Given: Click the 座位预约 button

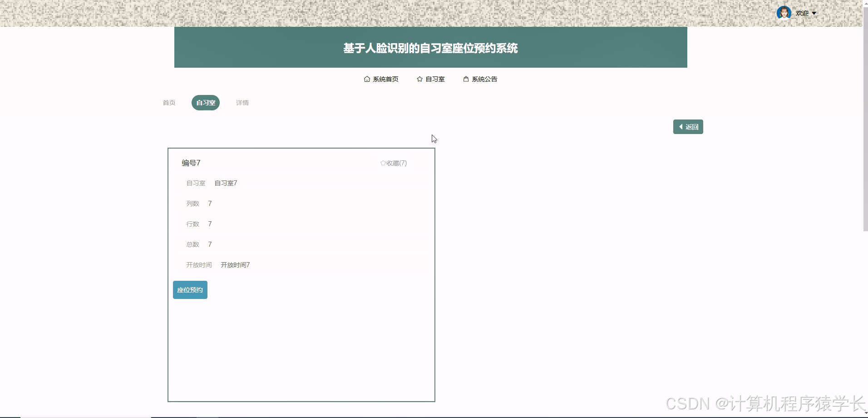Looking at the screenshot, I should click(x=190, y=290).
